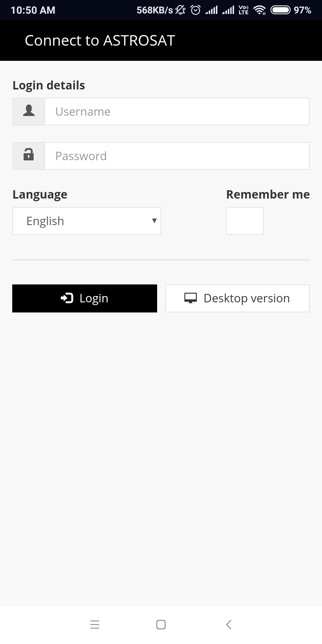Switch to Desktop version
This screenshot has width=322, height=644.
237,298
